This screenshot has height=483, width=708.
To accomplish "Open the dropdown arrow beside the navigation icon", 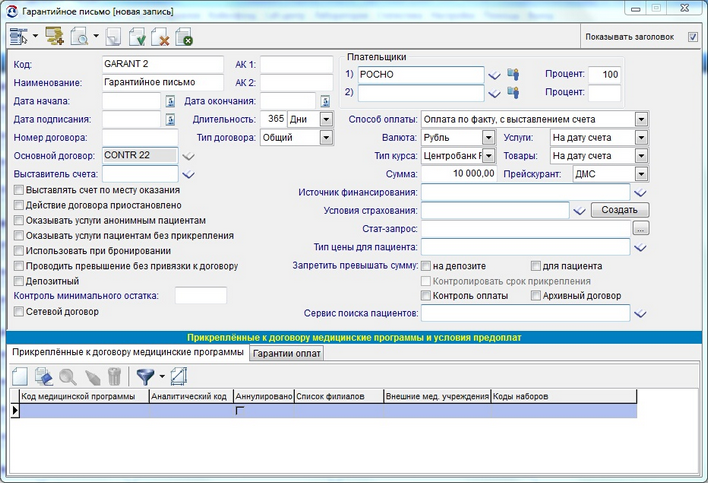I will 35,36.
